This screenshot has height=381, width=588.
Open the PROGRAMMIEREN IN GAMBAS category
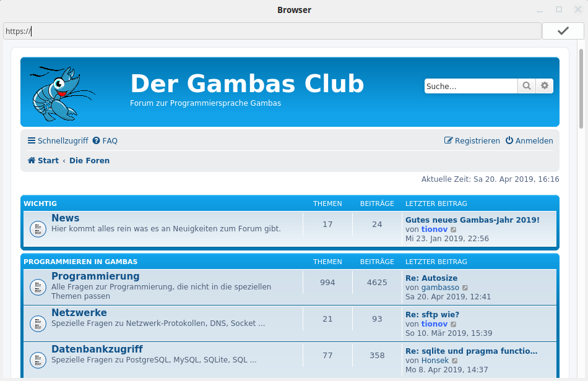point(80,262)
